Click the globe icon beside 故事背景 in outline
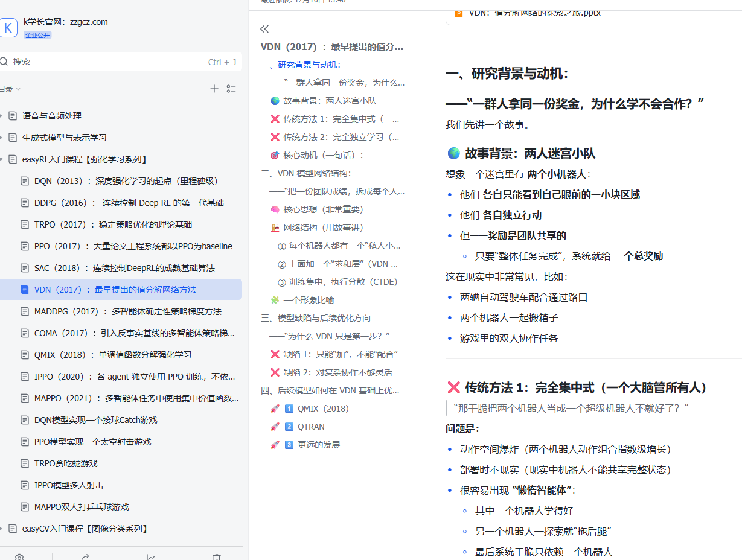The image size is (742, 560). click(x=275, y=101)
